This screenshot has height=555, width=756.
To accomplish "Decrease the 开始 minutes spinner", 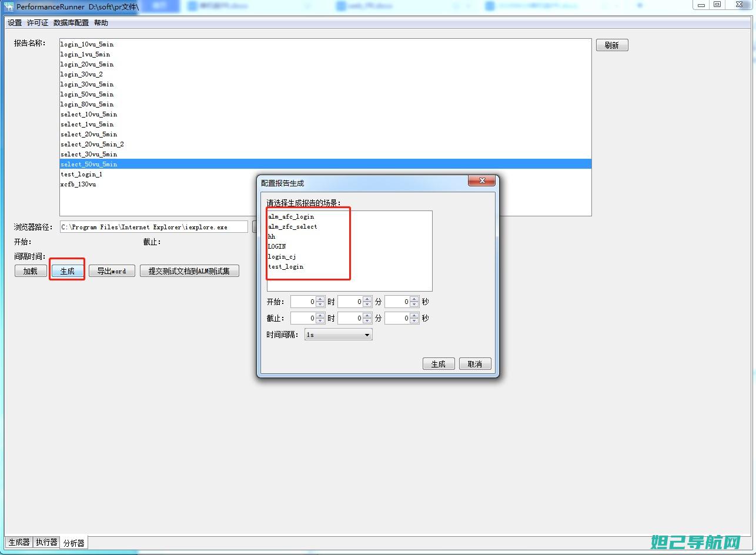I will (x=367, y=304).
